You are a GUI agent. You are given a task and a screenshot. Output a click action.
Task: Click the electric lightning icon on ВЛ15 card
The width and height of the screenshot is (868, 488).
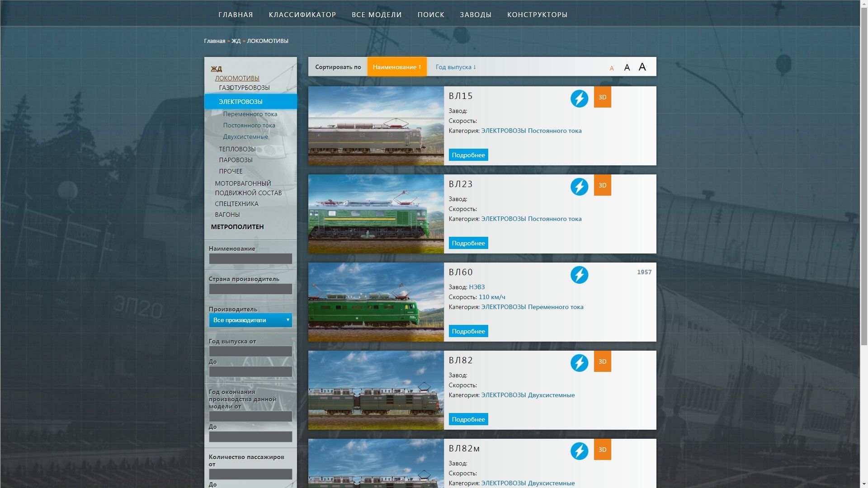[579, 99]
